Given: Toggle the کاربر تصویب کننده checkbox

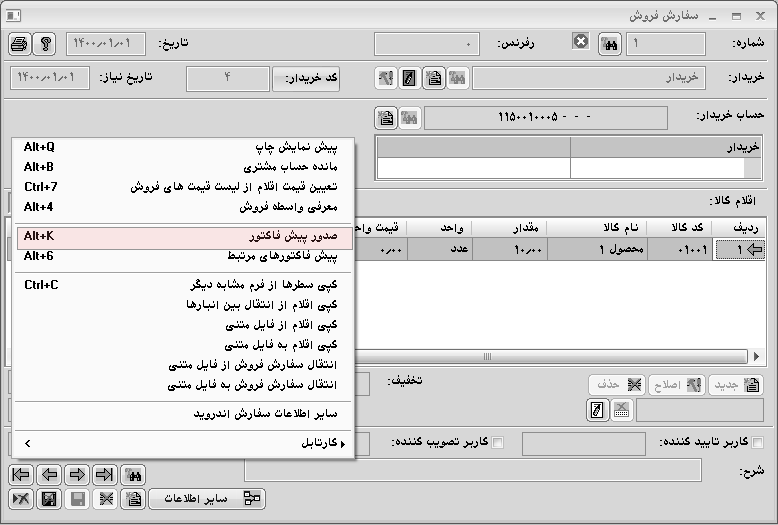Looking at the screenshot, I should coord(499,443).
